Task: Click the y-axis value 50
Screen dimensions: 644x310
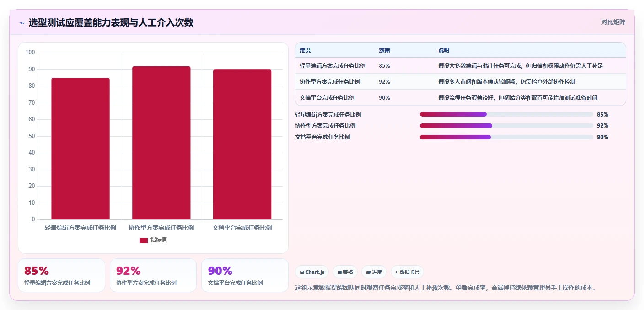Action: (x=32, y=136)
